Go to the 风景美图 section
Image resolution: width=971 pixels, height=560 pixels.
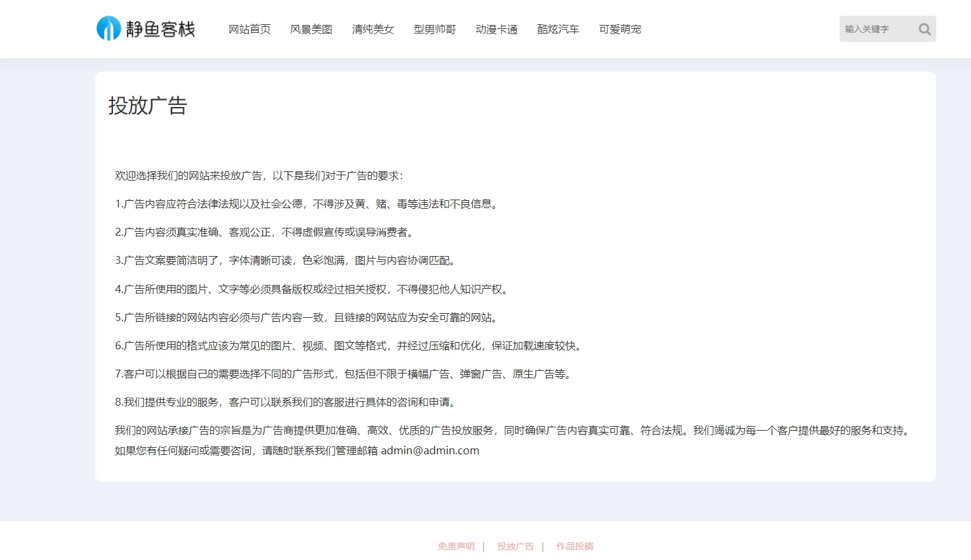(311, 30)
